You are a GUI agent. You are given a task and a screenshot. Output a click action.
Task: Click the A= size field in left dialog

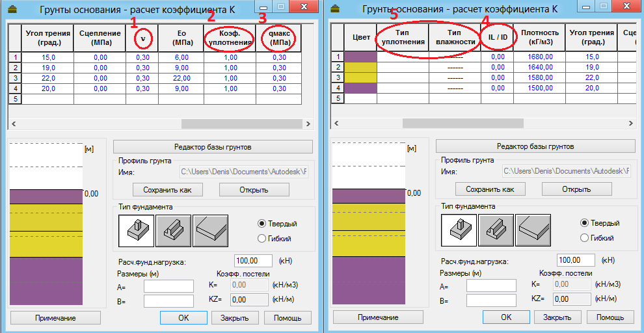point(169,286)
